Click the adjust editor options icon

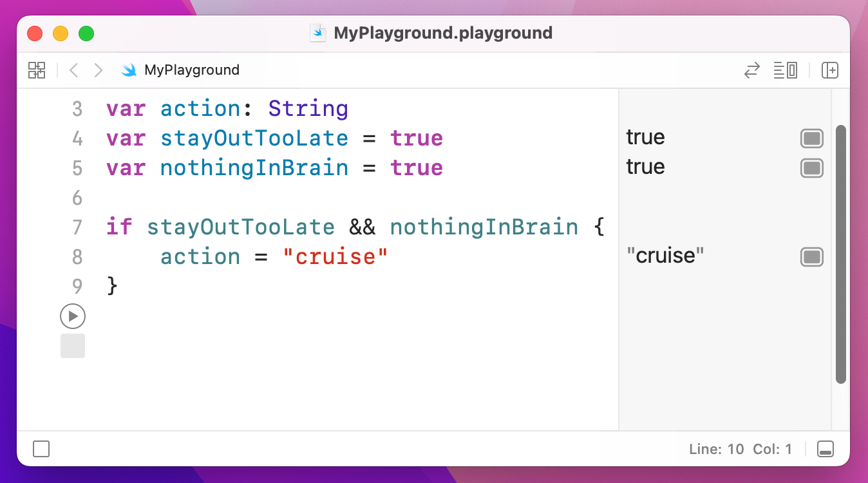[x=786, y=70]
